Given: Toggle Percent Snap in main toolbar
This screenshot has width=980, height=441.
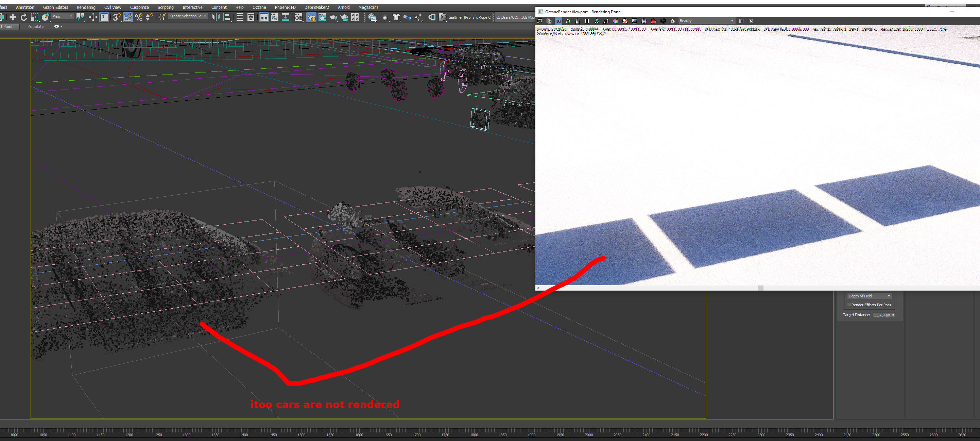Looking at the screenshot, I should click(x=139, y=17).
